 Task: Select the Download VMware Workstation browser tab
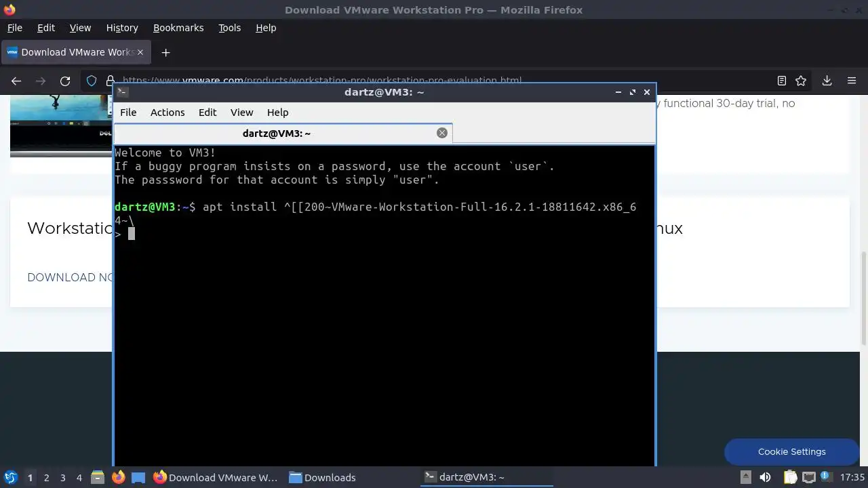pyautogui.click(x=76, y=52)
